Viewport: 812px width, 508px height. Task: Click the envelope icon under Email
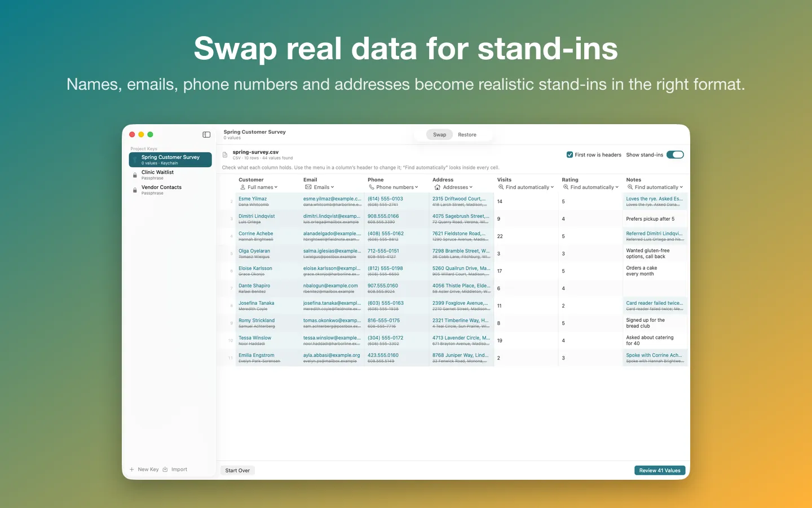point(308,187)
